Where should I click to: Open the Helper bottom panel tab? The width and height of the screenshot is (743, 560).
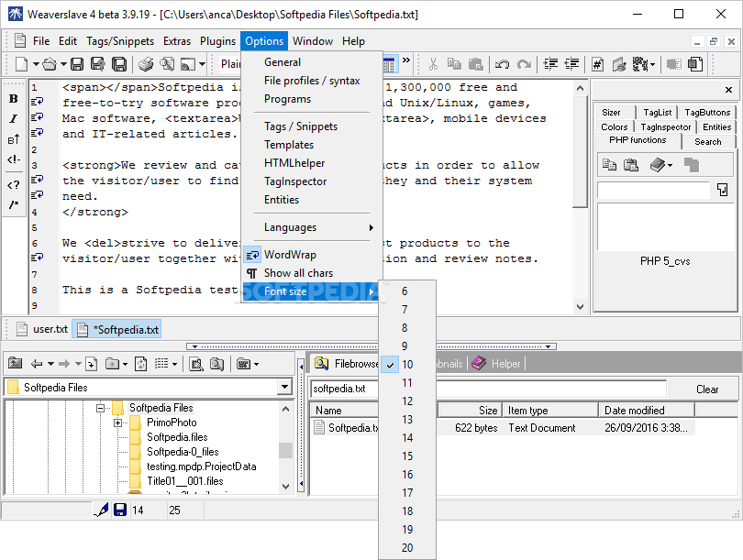[x=498, y=364]
